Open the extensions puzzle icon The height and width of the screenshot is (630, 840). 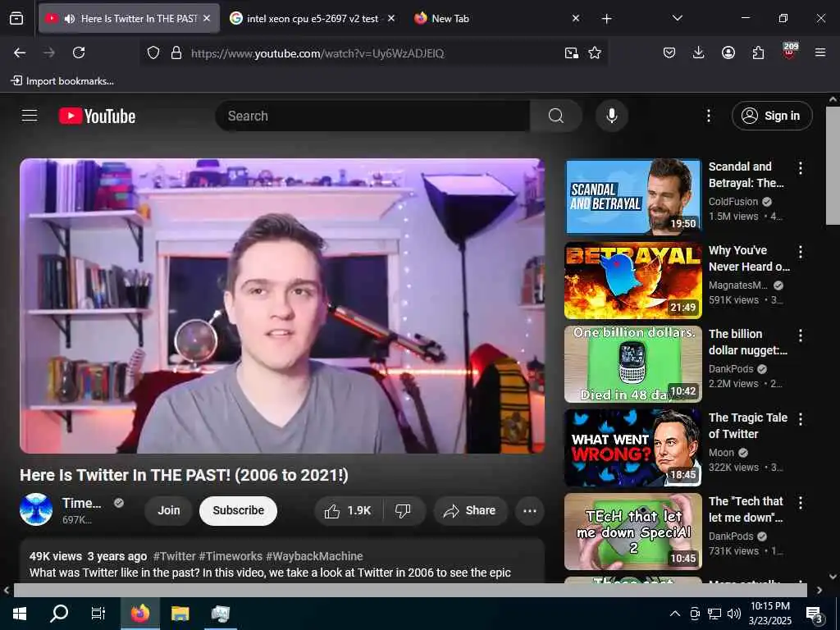(758, 52)
